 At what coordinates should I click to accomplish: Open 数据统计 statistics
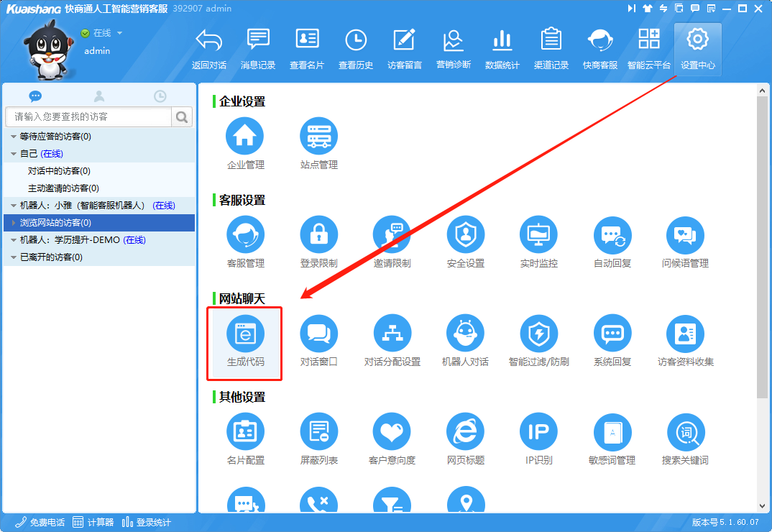pos(502,50)
